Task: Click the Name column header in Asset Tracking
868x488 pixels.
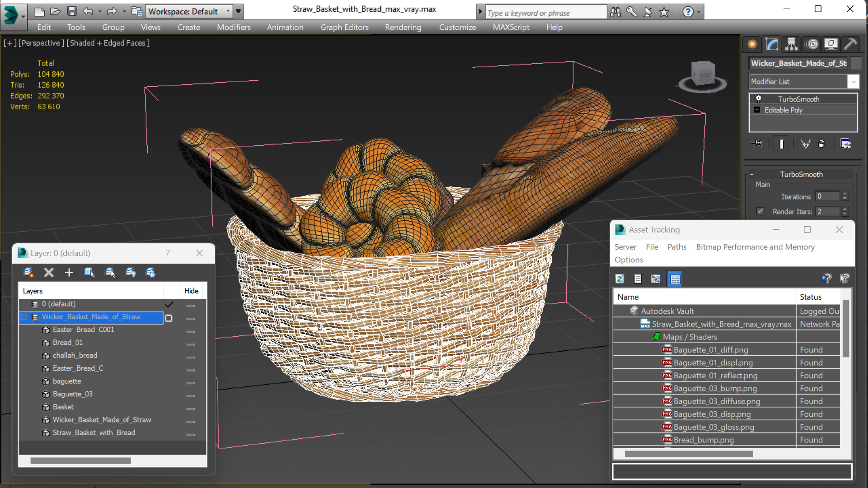Action: (x=704, y=297)
